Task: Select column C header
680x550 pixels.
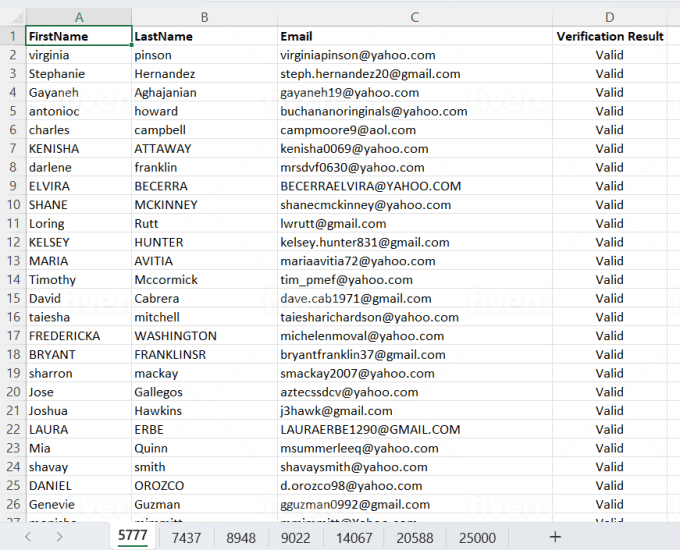Action: [x=414, y=16]
